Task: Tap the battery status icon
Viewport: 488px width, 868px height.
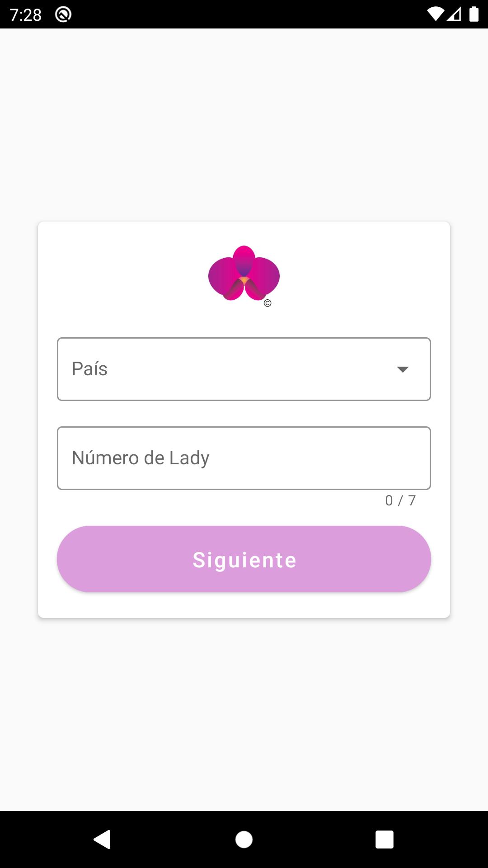Action: 474,14
